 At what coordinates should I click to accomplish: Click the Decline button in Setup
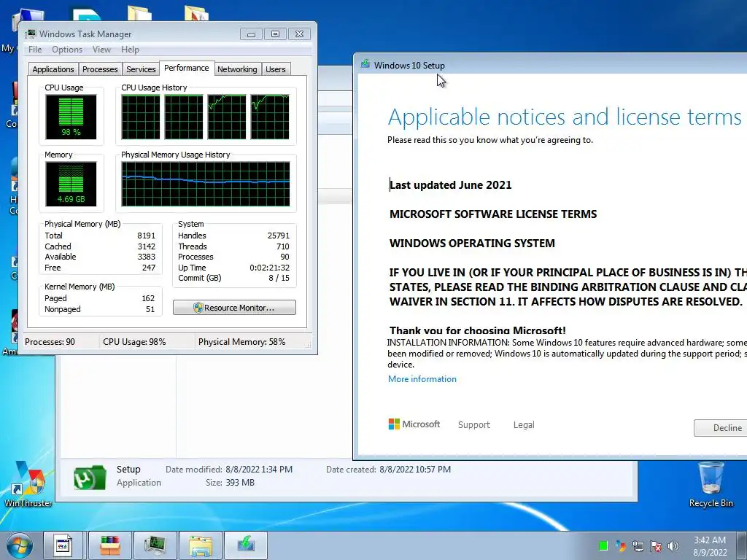pyautogui.click(x=720, y=427)
